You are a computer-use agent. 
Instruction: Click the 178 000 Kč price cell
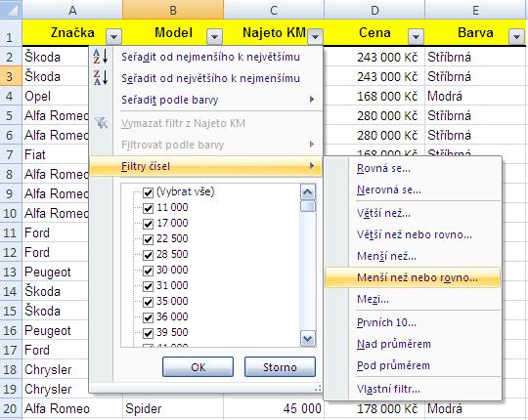(374, 408)
